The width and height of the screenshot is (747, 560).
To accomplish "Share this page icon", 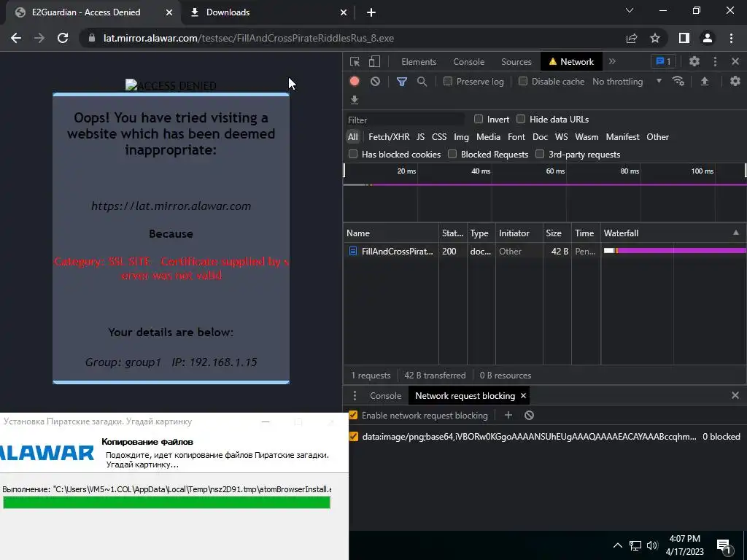I will tap(632, 38).
